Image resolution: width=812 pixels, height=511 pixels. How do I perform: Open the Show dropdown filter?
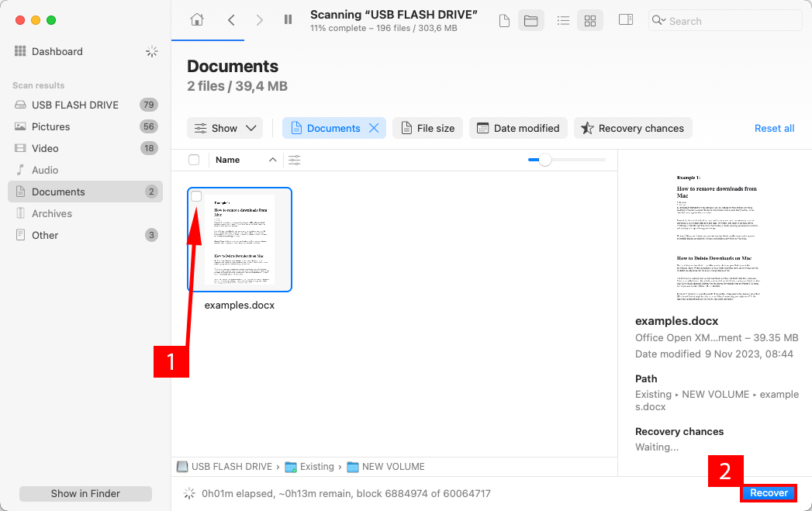point(225,128)
